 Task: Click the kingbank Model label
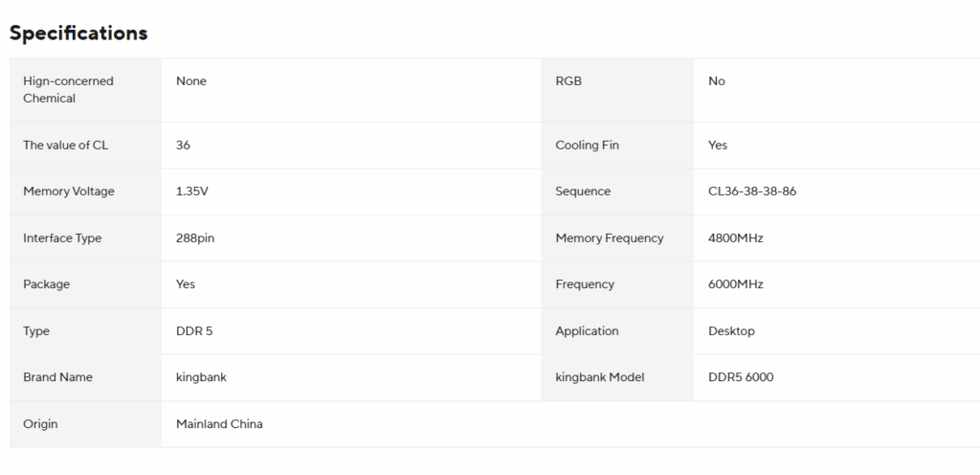pyautogui.click(x=600, y=377)
